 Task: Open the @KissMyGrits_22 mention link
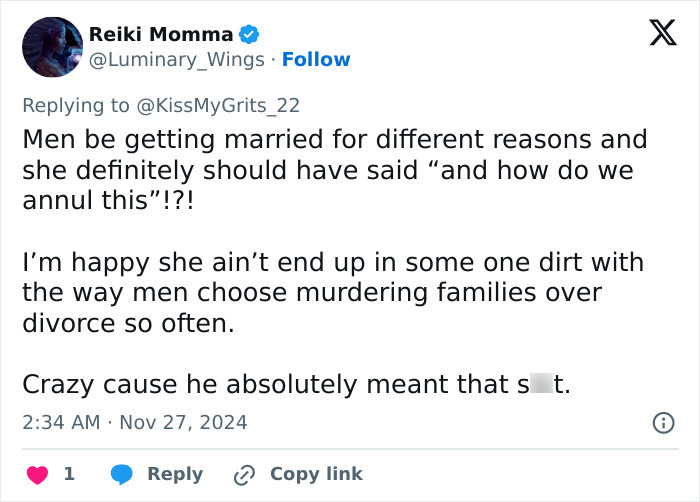point(220,105)
